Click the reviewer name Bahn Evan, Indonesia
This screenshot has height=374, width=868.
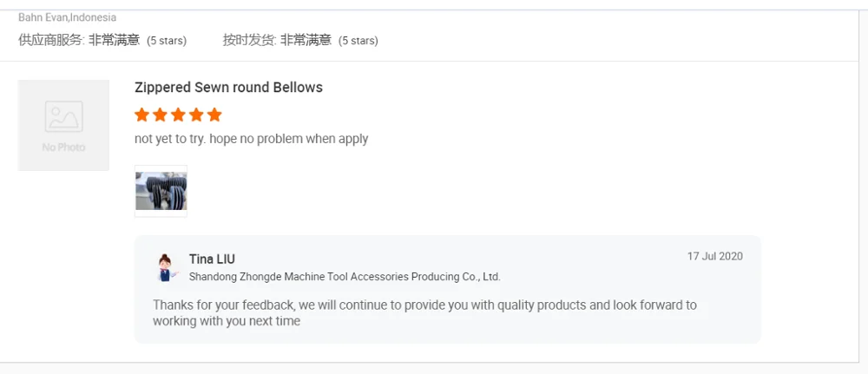point(67,17)
